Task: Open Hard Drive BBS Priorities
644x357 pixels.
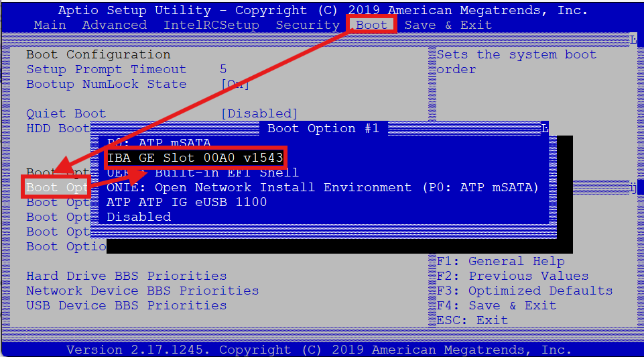Action: coord(126,276)
